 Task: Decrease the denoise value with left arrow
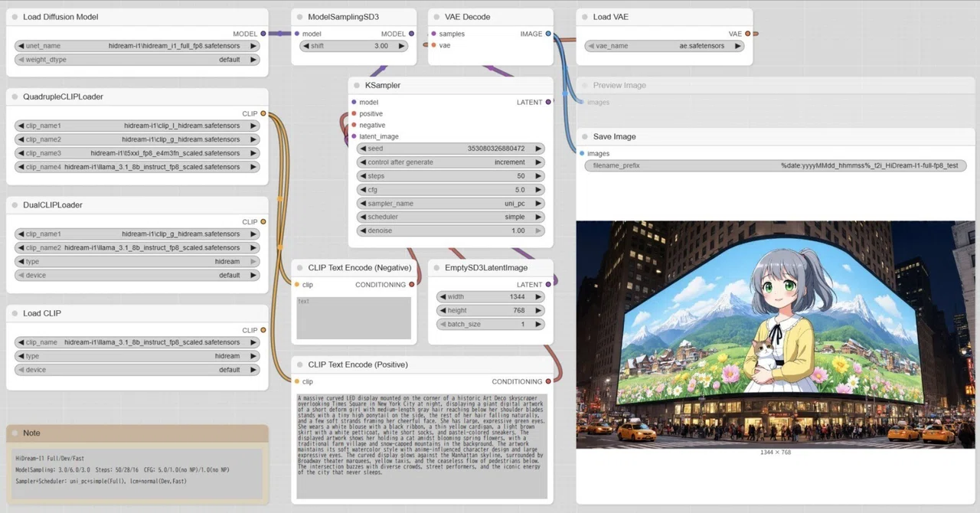click(x=363, y=231)
